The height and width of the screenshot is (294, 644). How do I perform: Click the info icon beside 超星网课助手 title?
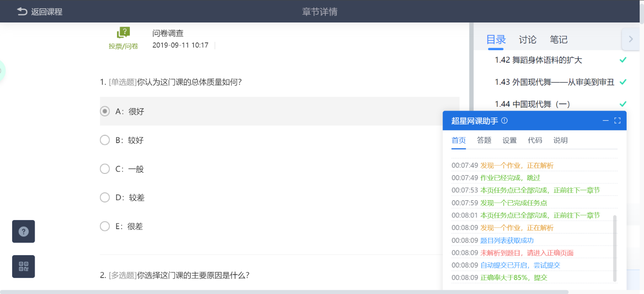click(504, 121)
